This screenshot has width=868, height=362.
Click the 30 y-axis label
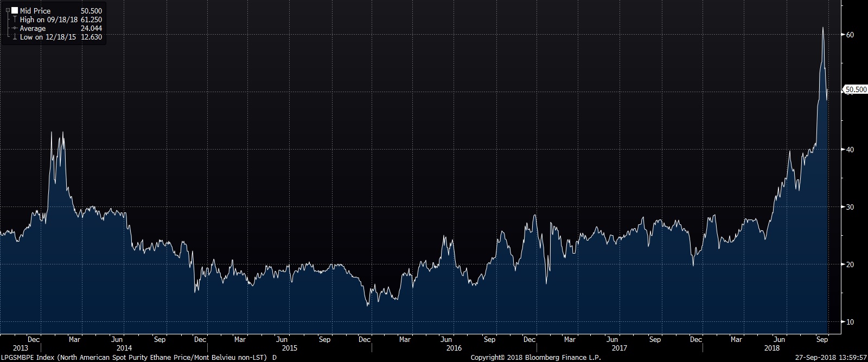pos(850,207)
